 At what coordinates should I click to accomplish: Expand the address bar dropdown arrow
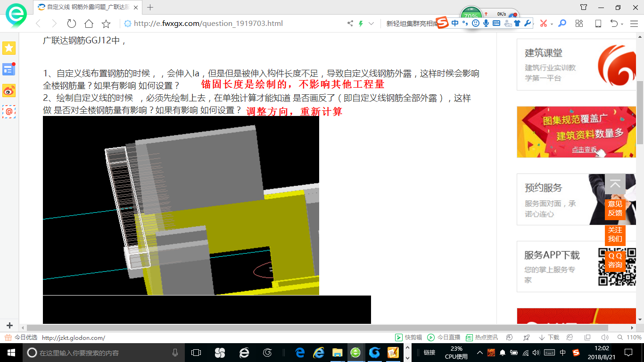371,24
